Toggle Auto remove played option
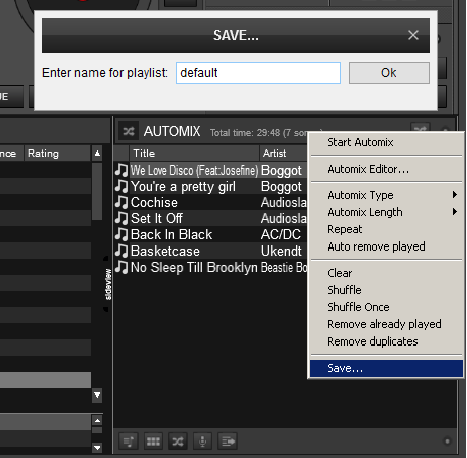The image size is (467, 458). tap(376, 247)
